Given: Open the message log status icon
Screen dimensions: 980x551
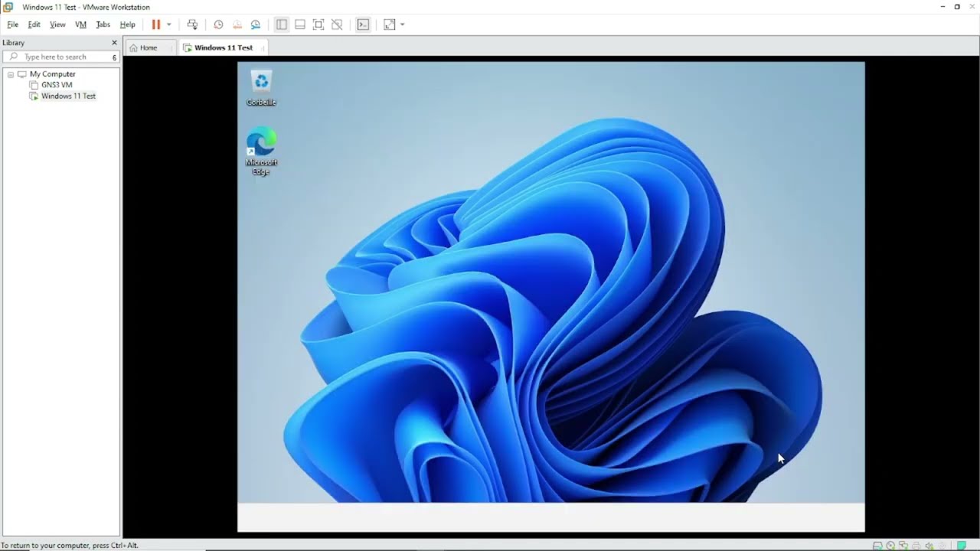Looking at the screenshot, I should coord(962,545).
